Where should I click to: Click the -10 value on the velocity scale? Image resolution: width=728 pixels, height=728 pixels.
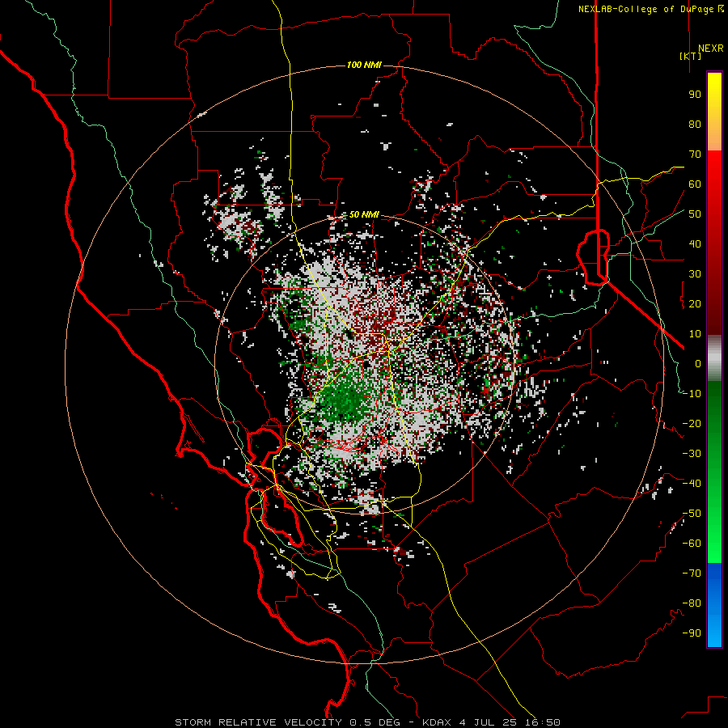[x=692, y=394]
